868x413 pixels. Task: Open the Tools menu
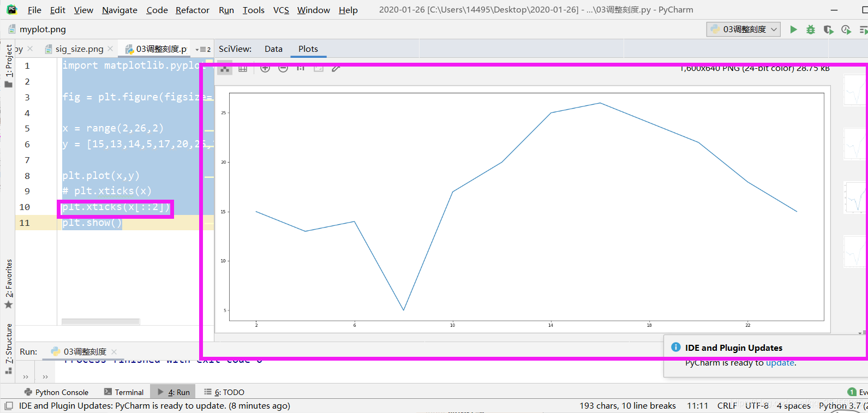click(254, 10)
